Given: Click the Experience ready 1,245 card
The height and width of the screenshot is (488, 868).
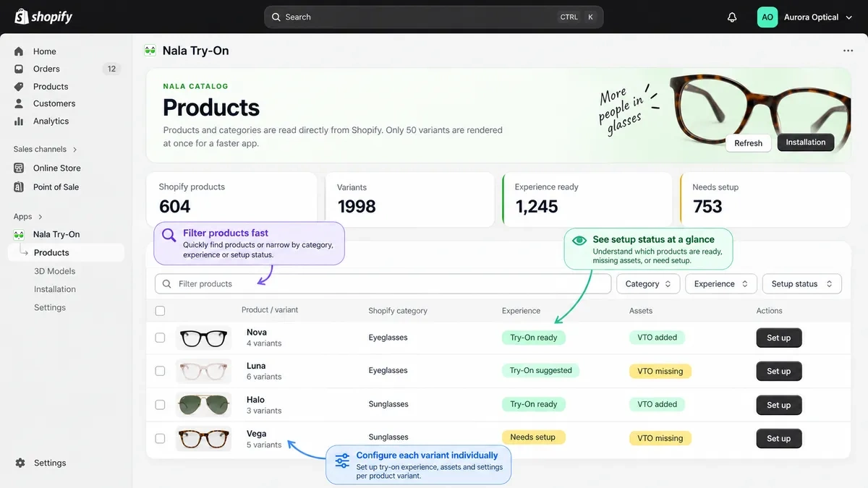Looking at the screenshot, I should [587, 200].
